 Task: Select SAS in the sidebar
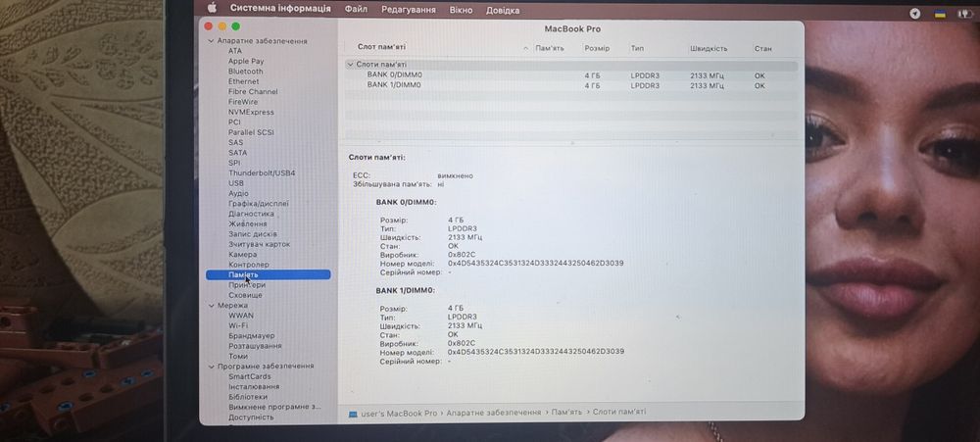[x=235, y=142]
